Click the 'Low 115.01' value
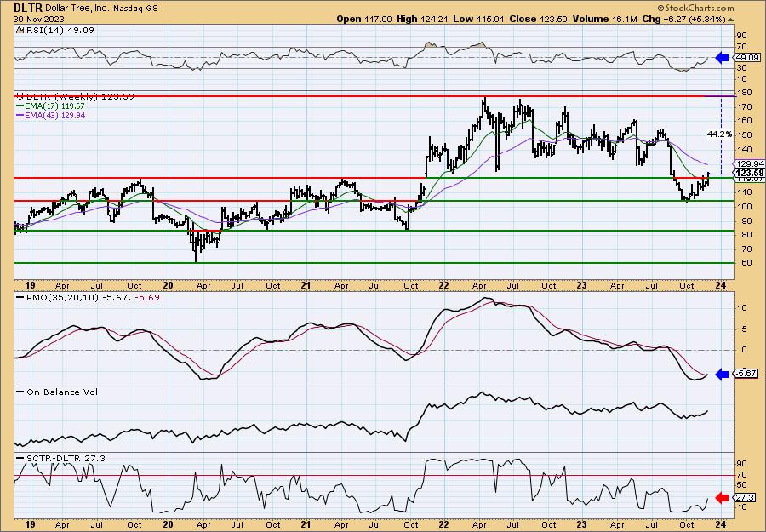Screen dimensions: 766x532 tap(478, 19)
